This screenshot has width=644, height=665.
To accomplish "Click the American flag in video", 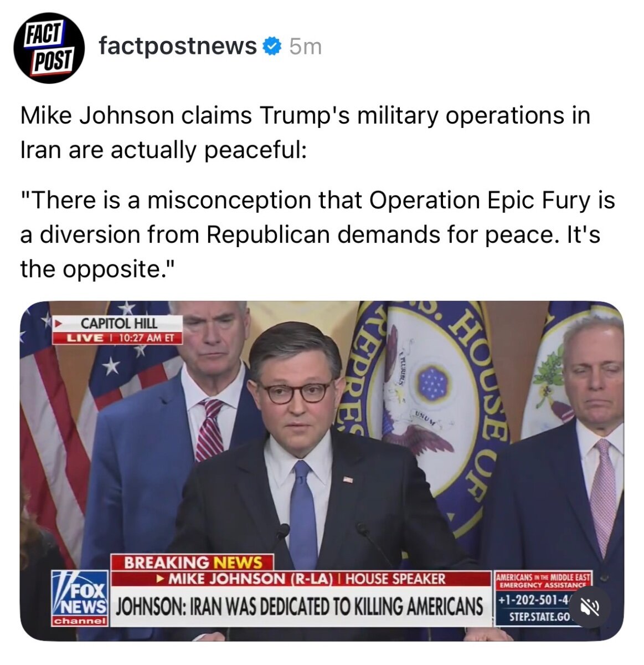I will click(53, 421).
